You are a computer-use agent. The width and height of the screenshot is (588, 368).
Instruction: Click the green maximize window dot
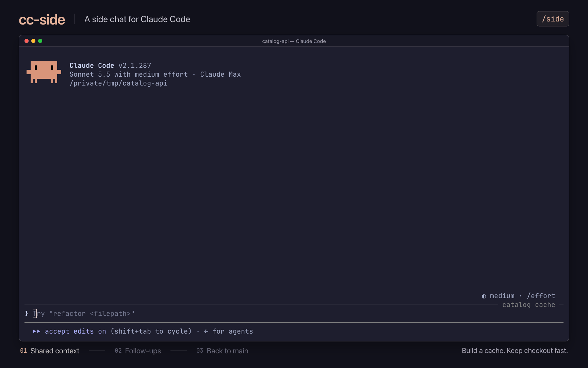point(40,41)
